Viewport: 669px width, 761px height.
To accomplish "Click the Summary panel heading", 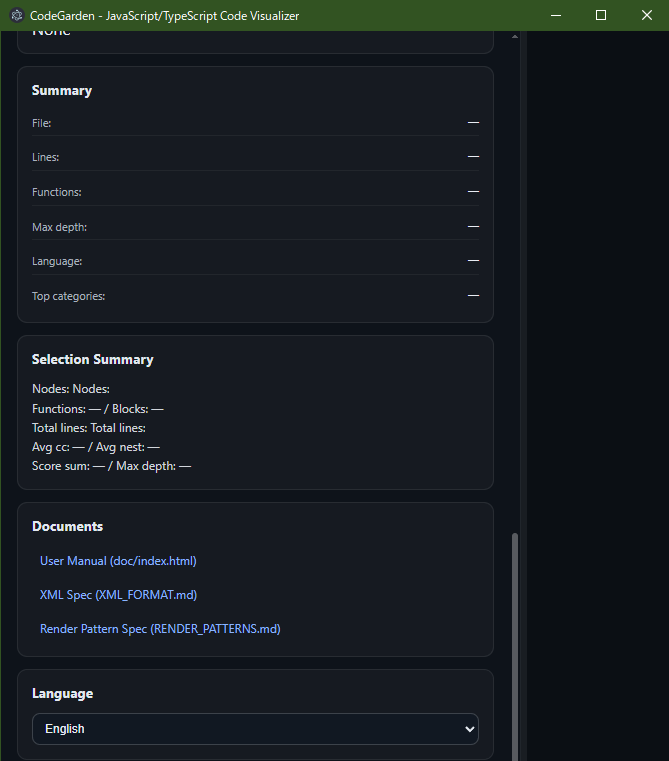I will 62,90.
